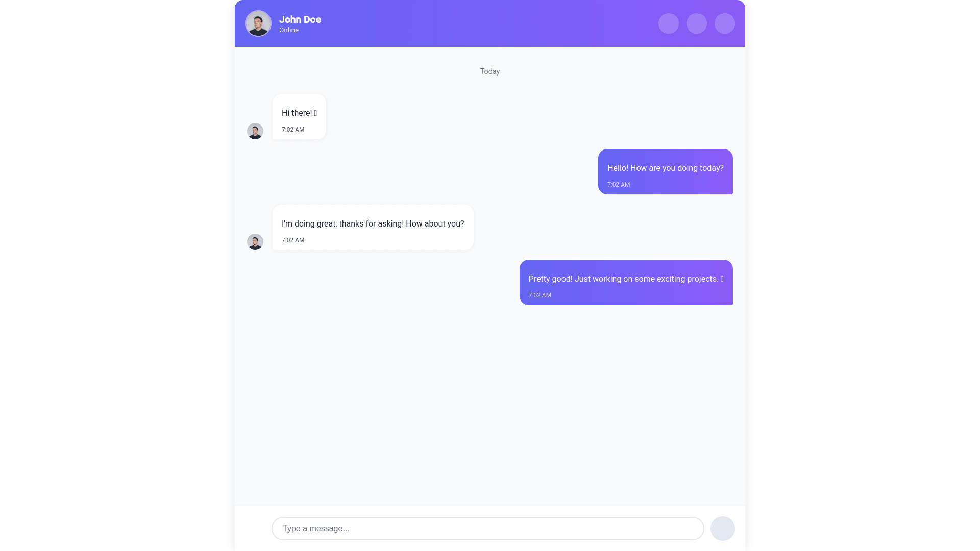Click the Online status text
Screen dimensions: 980x551
(288, 30)
